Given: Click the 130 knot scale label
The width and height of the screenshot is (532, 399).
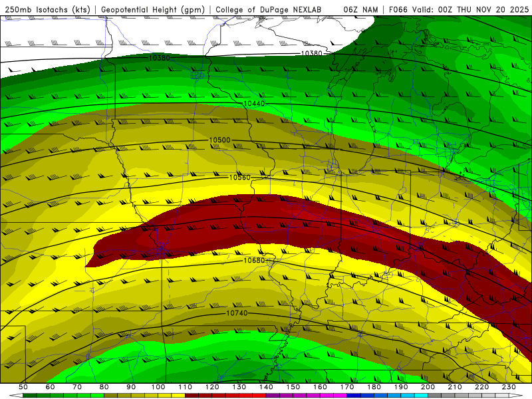Looking at the screenshot, I should pyautogui.click(x=239, y=387).
